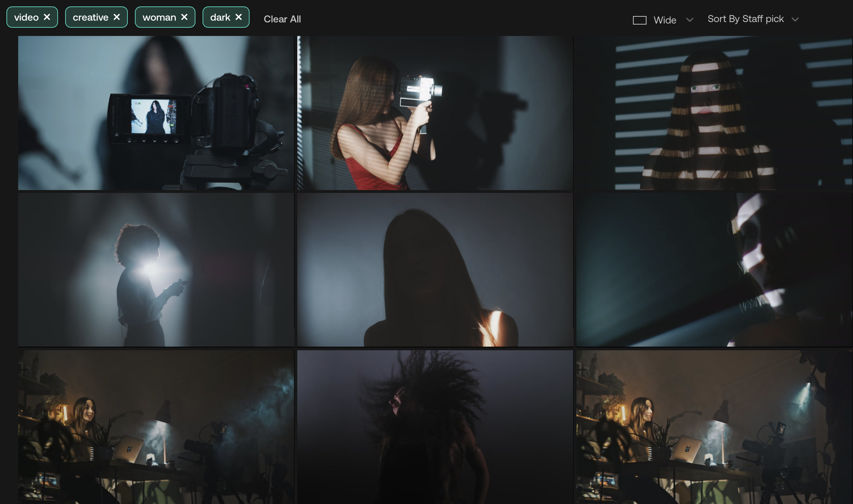Remove the dark filter tag X
Viewport: 853px width, 504px height.
click(239, 17)
